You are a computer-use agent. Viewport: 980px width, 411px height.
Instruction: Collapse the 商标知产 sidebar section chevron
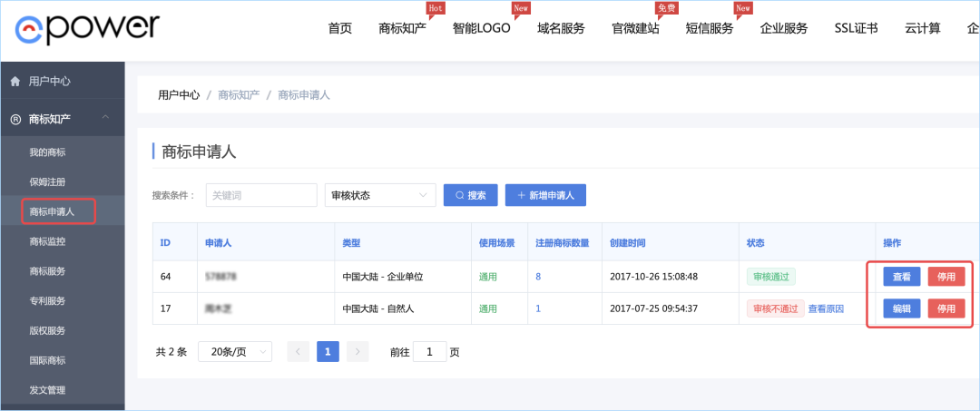106,118
